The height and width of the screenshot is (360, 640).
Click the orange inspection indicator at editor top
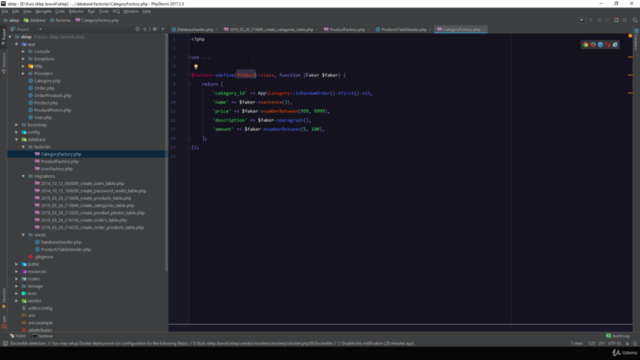pos(630,36)
